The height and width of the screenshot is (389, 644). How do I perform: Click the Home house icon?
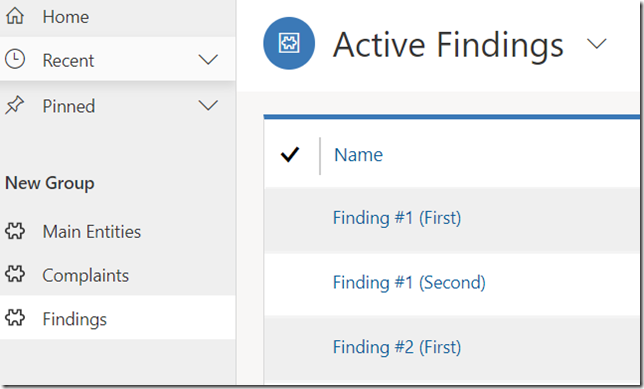15,16
